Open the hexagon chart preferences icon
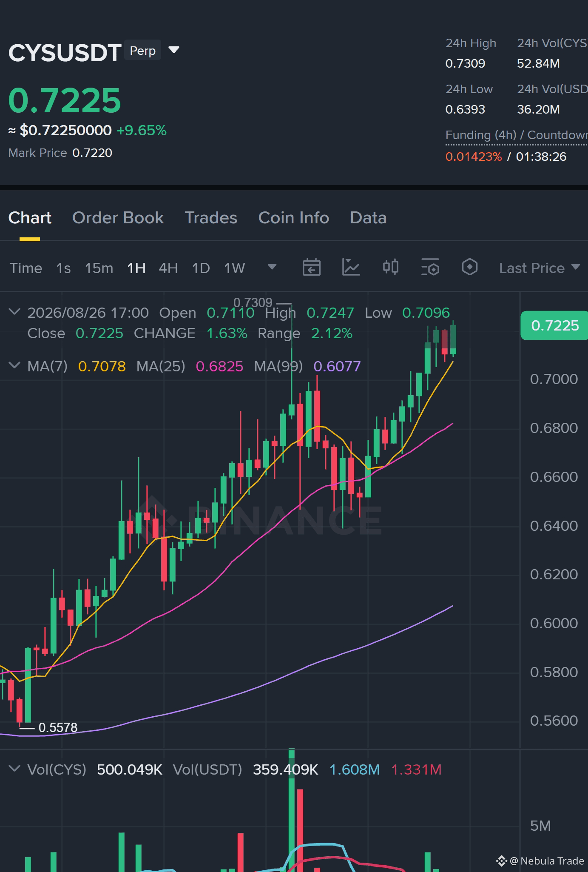 click(469, 267)
